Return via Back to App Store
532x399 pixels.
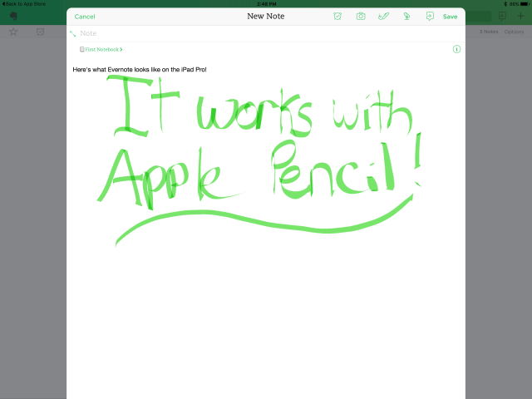click(x=24, y=3)
